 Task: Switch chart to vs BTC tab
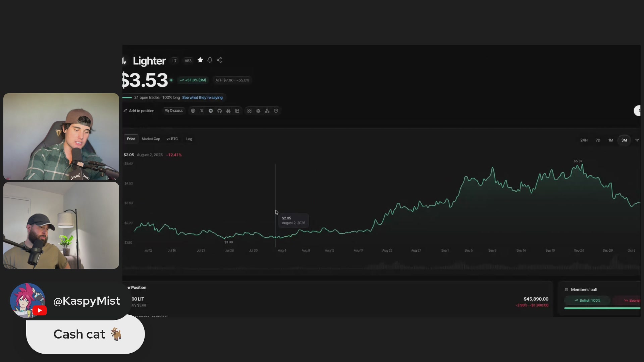(172, 139)
